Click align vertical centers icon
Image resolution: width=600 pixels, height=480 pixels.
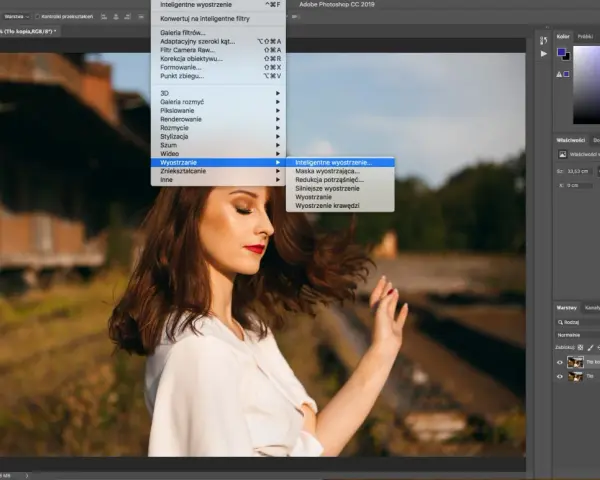(116, 17)
